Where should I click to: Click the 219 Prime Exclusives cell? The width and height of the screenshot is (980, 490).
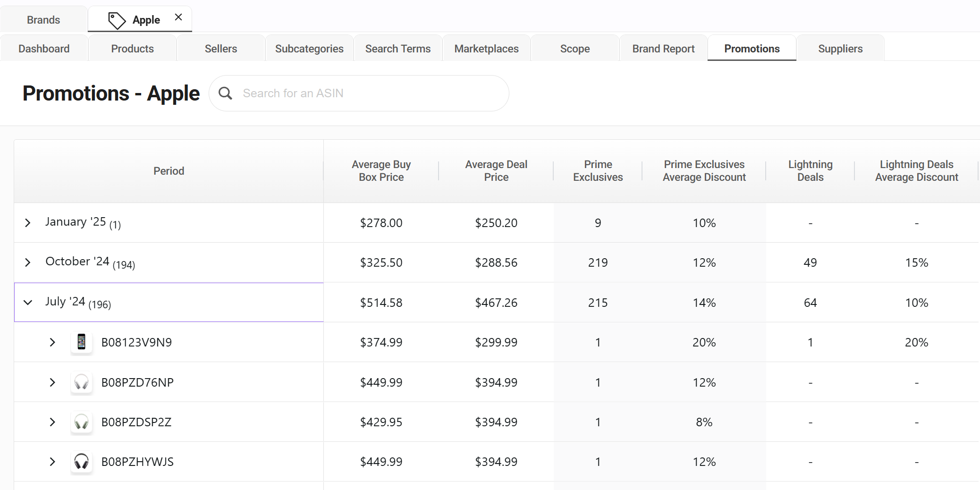pyautogui.click(x=598, y=262)
